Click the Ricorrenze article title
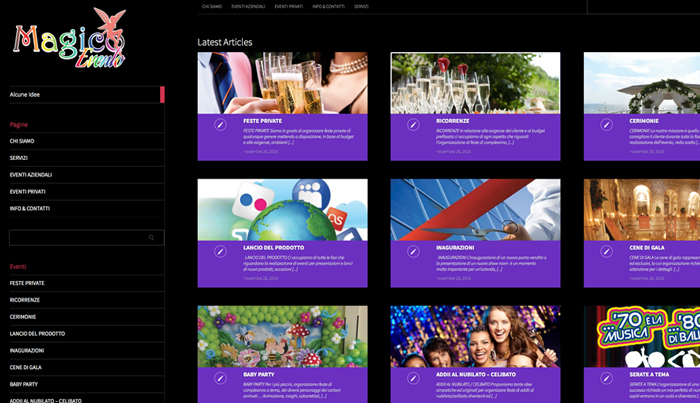The height and width of the screenshot is (403, 700). pyautogui.click(x=453, y=121)
